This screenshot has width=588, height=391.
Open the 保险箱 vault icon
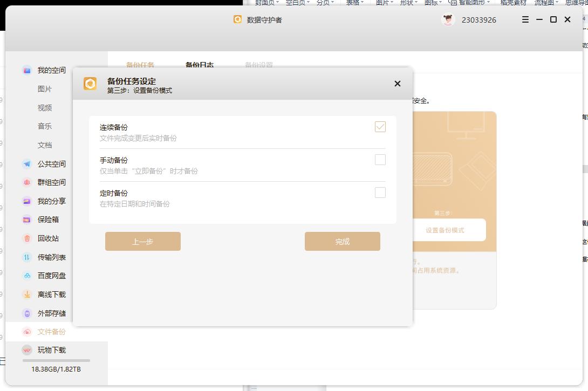click(51, 219)
